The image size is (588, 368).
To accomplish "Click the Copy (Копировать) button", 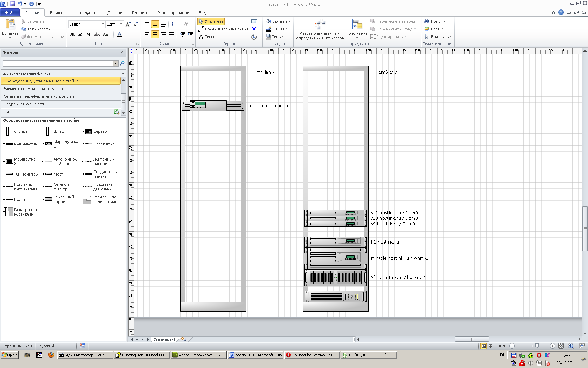I will click(x=35, y=29).
